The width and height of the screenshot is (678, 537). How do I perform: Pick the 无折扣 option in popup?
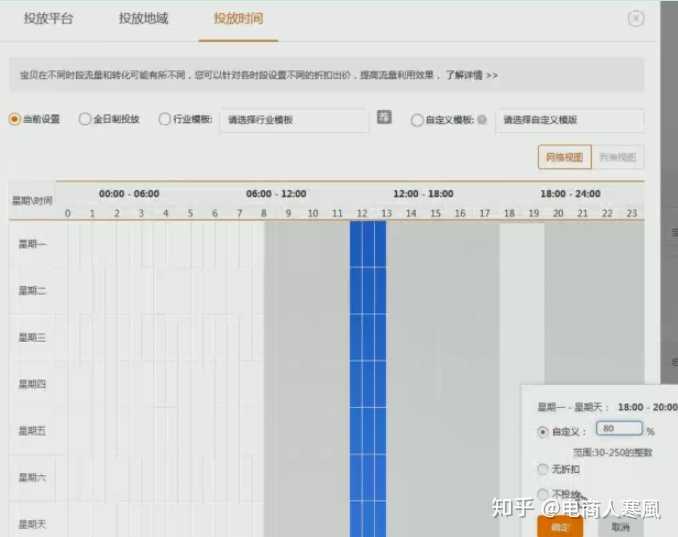[543, 468]
